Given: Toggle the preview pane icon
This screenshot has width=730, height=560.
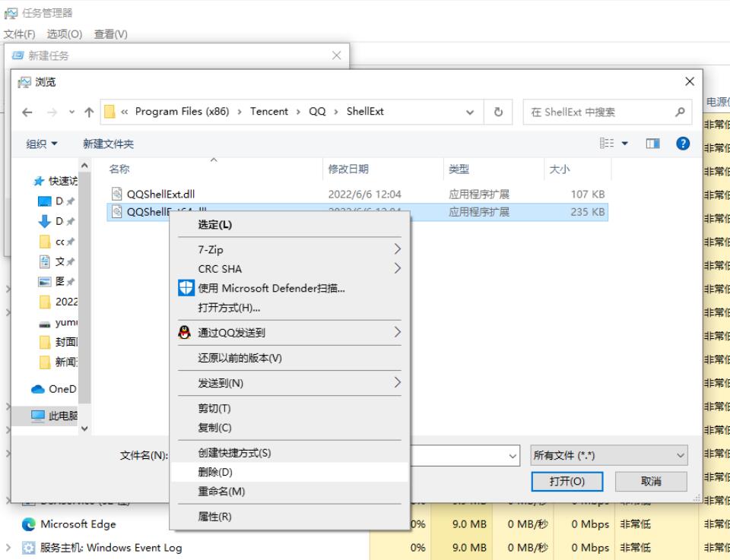Looking at the screenshot, I should click(653, 144).
